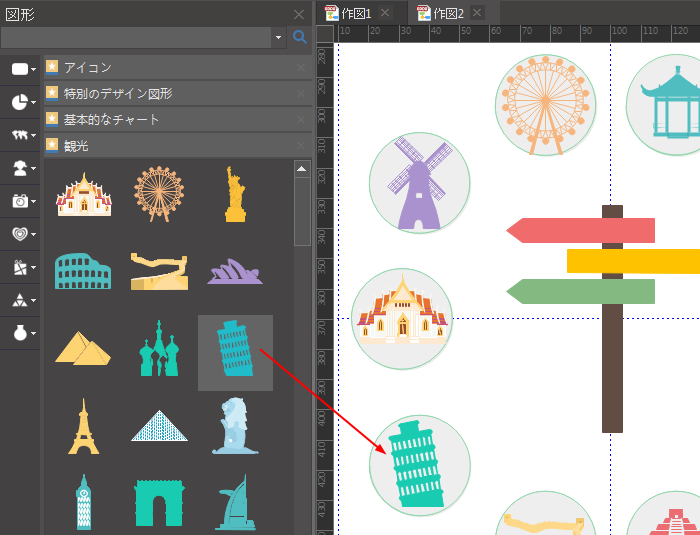
Task: Close the 基本的なチャート library
Action: point(301,120)
